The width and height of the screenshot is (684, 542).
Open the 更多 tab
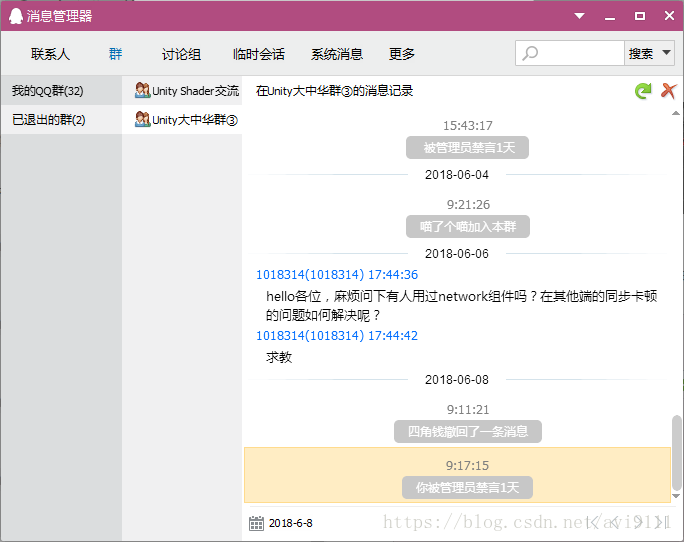[x=402, y=54]
